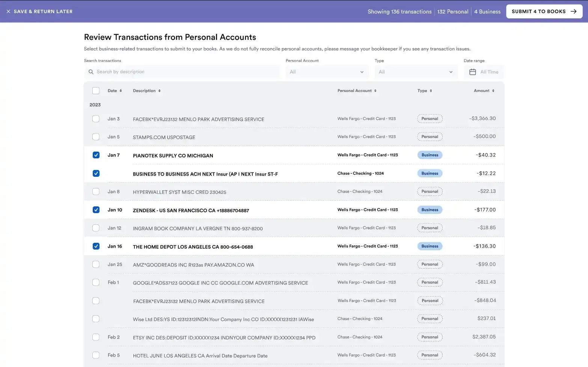
Task: Open the calendar icon for date range
Action: click(472, 71)
